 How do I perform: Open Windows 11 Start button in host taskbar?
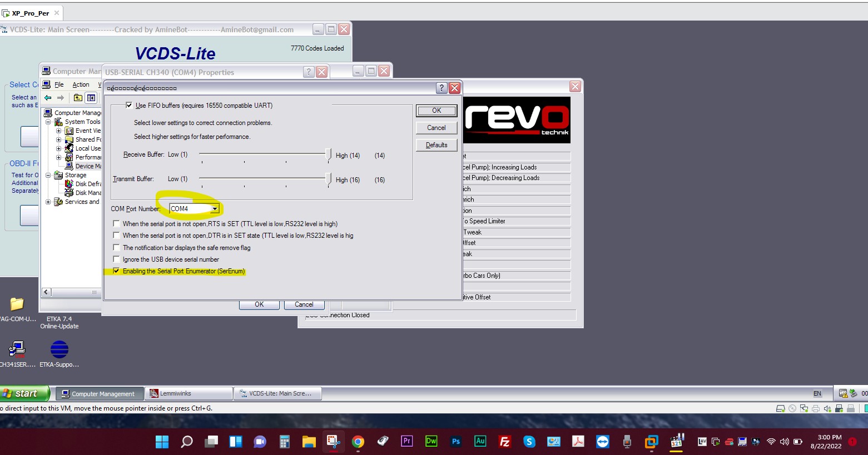click(162, 442)
